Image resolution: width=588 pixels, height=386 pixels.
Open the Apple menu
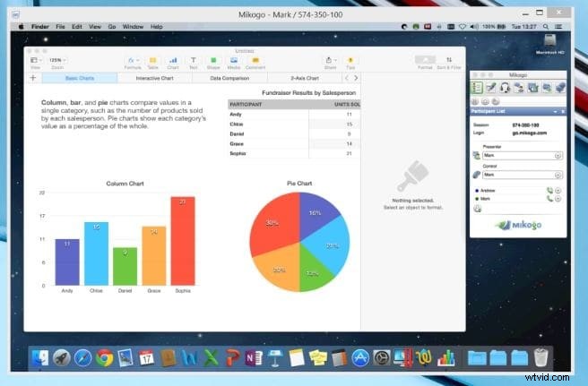pyautogui.click(x=22, y=27)
